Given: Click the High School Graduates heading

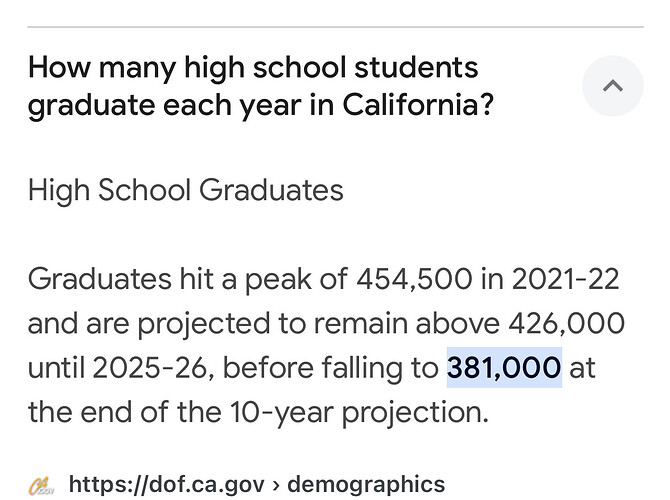Looking at the screenshot, I should click(185, 190).
